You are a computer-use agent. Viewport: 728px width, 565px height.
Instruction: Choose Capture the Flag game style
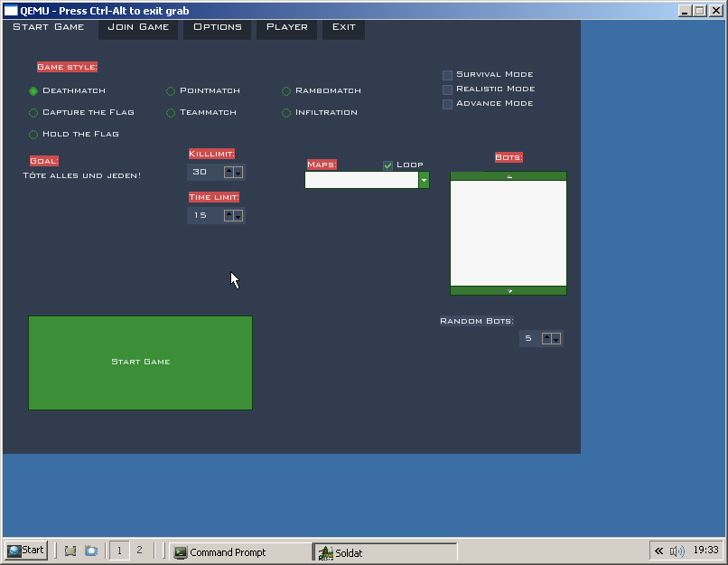pos(33,113)
